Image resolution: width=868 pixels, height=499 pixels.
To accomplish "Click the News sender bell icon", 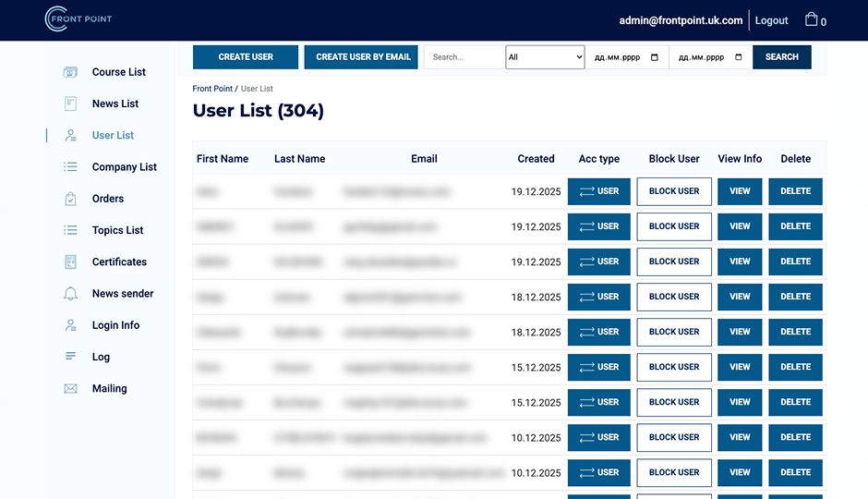I will click(x=70, y=294).
